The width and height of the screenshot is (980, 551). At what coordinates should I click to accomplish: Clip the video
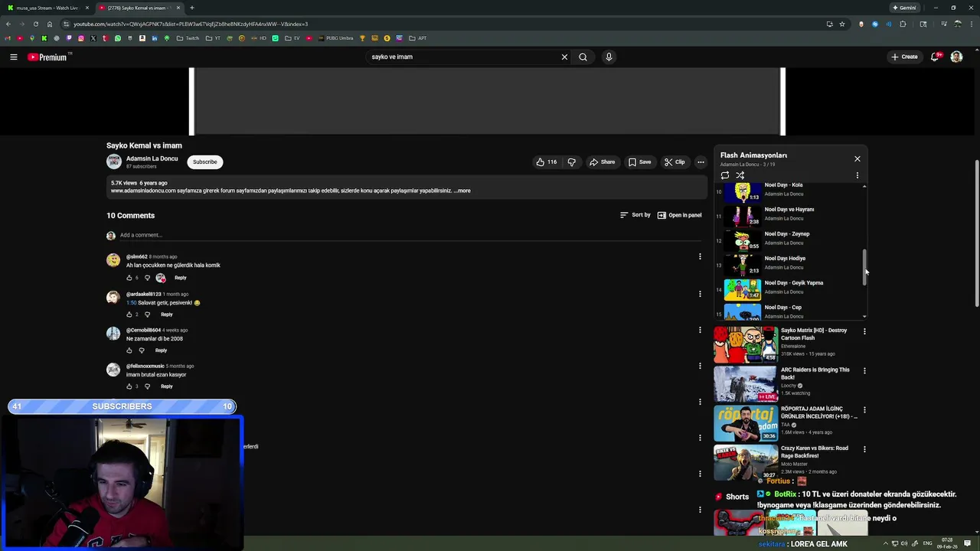click(675, 162)
